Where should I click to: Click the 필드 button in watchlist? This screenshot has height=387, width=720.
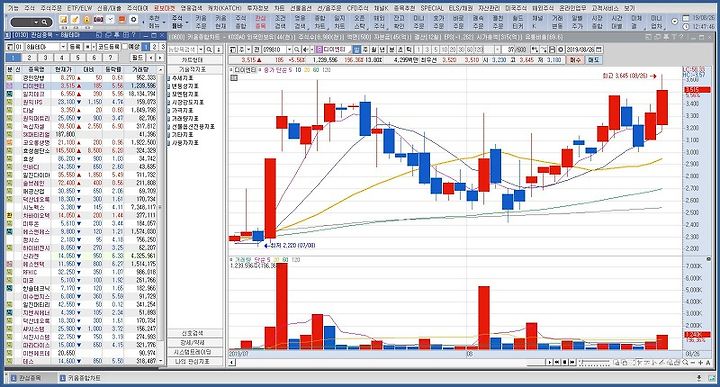(x=137, y=57)
